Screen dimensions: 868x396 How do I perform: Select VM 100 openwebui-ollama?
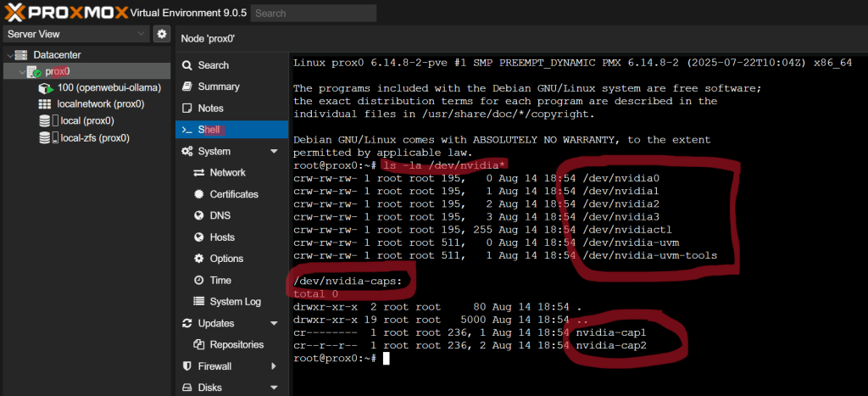click(x=97, y=88)
